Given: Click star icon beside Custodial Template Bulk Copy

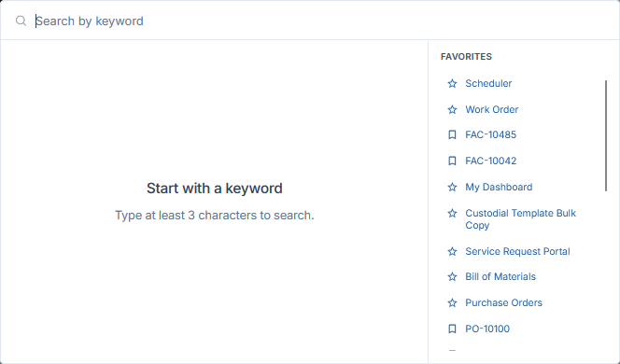Looking at the screenshot, I should (452, 214).
